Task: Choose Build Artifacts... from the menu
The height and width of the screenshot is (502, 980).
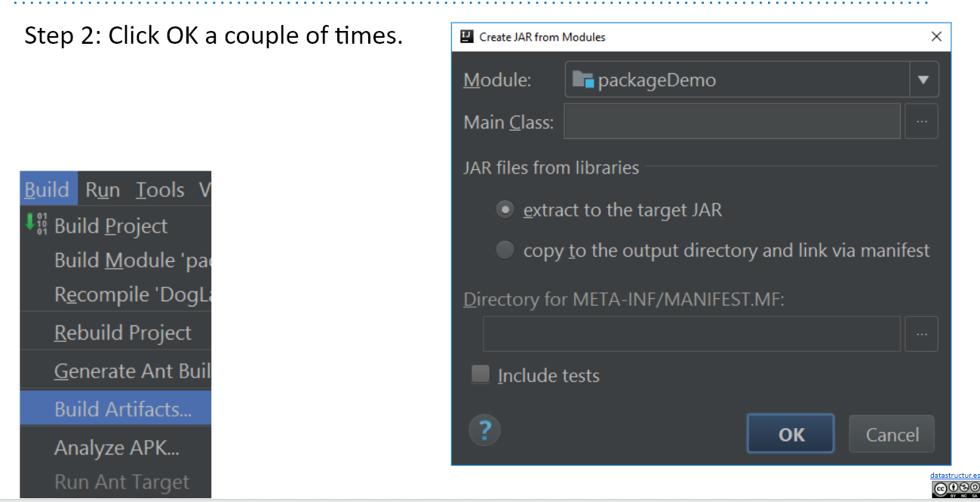Action: pos(122,409)
